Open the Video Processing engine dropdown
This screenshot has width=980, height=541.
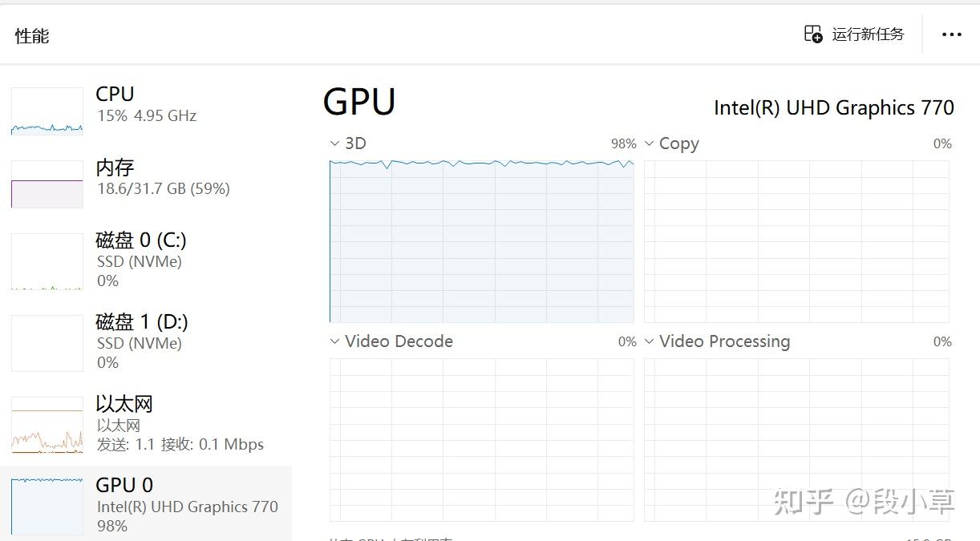649,341
